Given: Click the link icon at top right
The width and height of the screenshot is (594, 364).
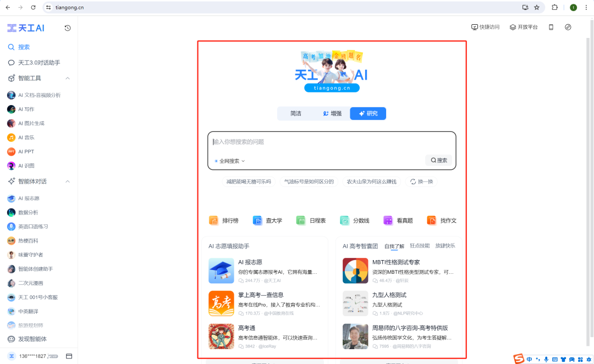Looking at the screenshot, I should [568, 27].
